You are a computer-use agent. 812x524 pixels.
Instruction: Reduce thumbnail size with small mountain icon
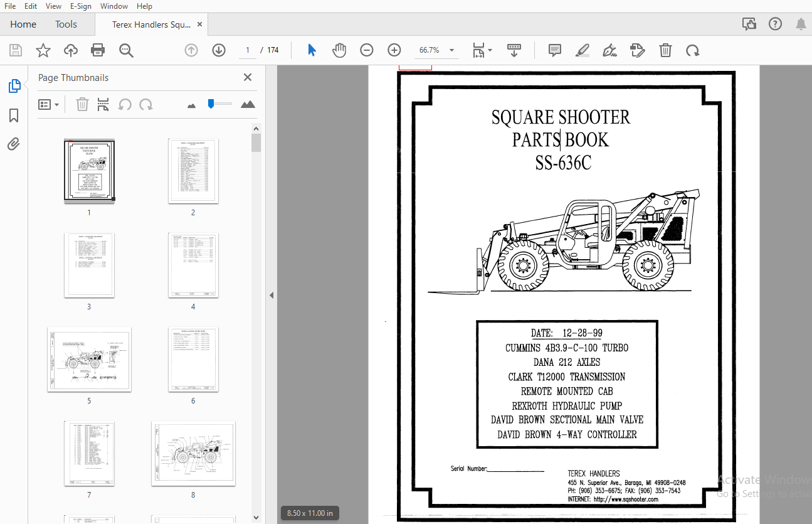(192, 105)
